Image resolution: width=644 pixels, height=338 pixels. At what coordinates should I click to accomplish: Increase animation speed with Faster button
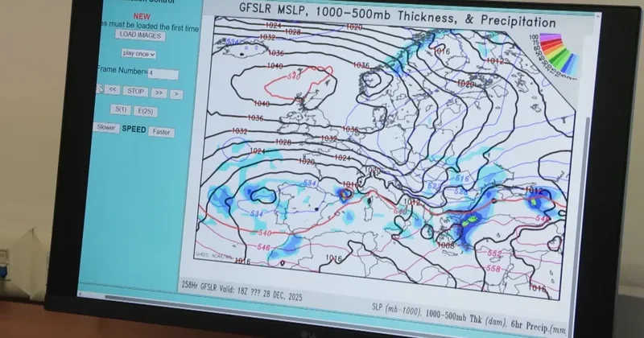pyautogui.click(x=161, y=131)
